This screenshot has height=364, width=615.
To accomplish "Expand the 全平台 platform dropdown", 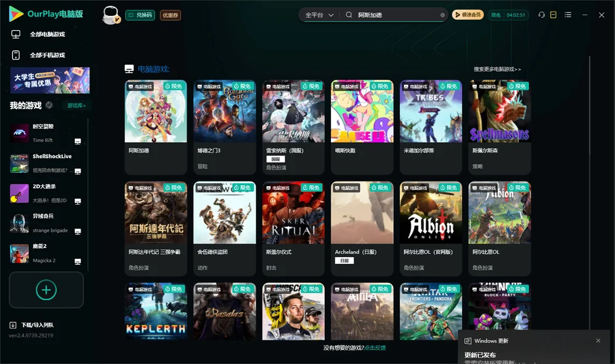I will (320, 15).
